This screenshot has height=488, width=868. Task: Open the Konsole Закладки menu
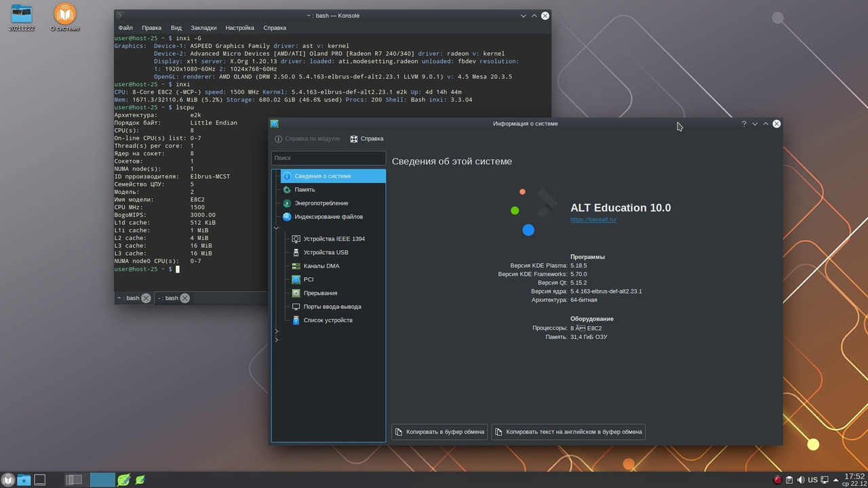203,28
